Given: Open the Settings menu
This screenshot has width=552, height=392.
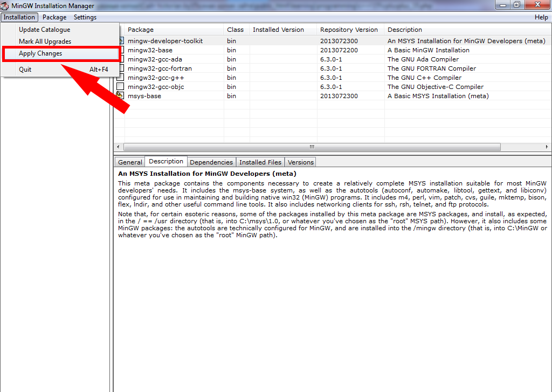Looking at the screenshot, I should 85,17.
